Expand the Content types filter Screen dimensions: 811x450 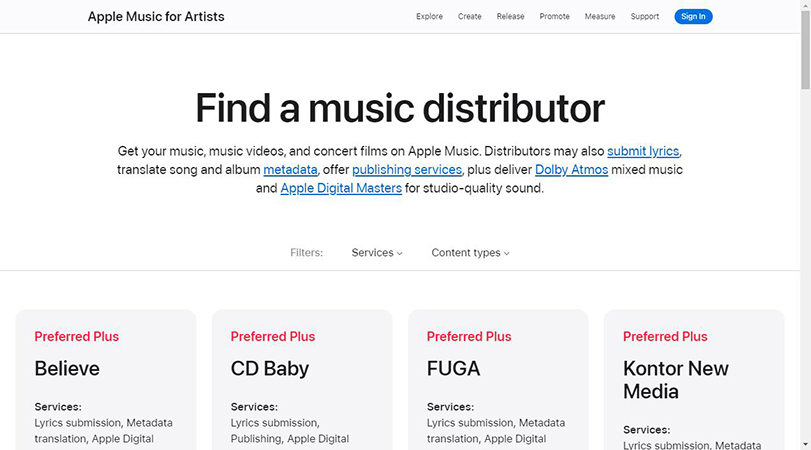[x=470, y=253]
